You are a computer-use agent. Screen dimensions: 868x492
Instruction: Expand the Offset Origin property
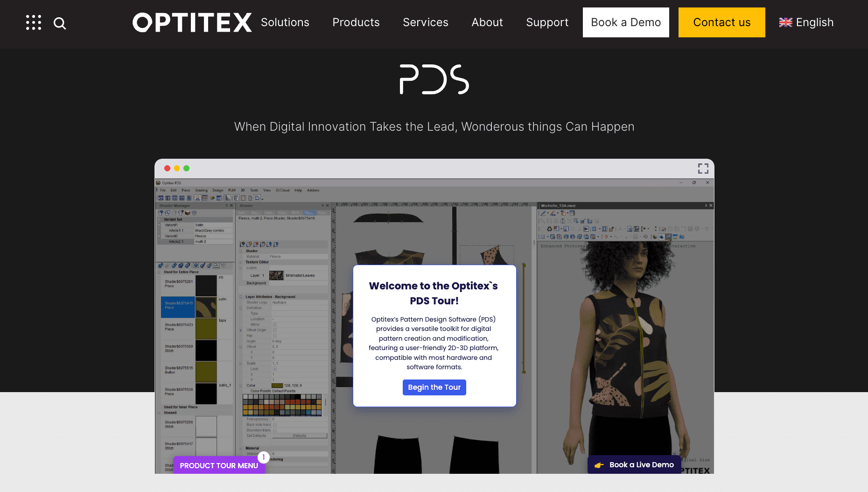click(x=241, y=330)
